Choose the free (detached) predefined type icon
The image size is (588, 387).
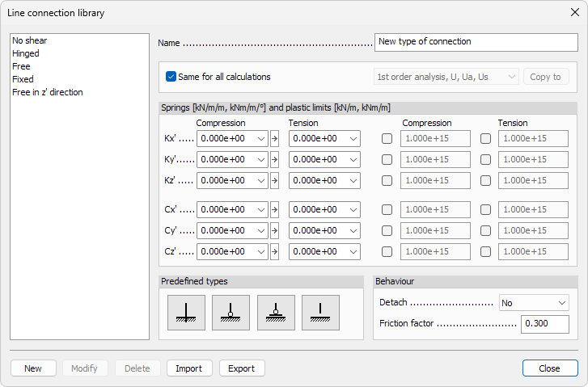click(321, 313)
